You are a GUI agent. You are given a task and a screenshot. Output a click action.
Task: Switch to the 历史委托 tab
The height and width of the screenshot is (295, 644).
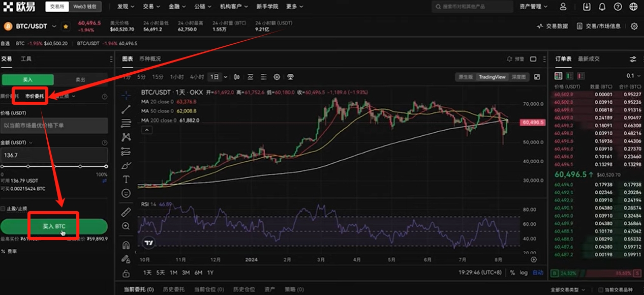pyautogui.click(x=173, y=289)
